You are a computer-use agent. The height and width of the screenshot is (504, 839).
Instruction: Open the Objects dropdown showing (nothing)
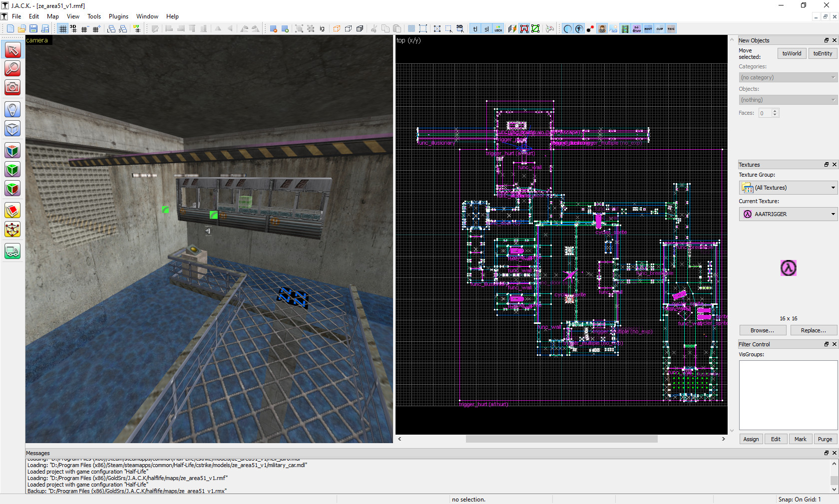[788, 100]
